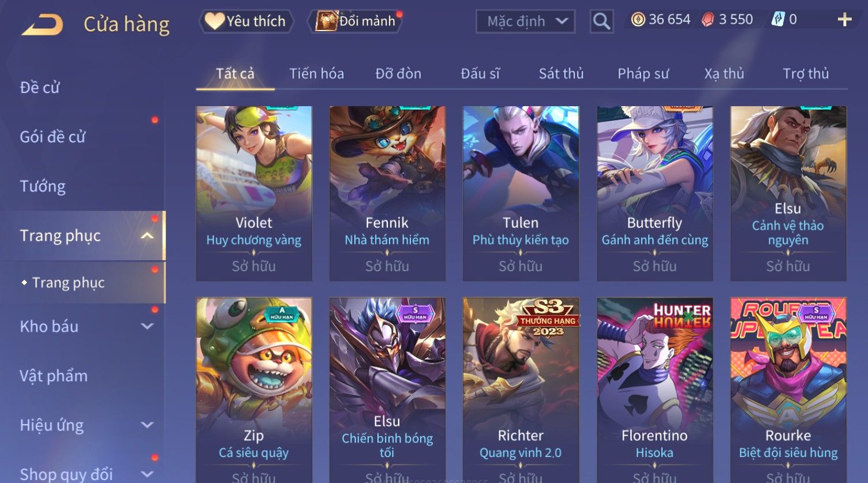Collapse the Trang phục menu chevron
The image size is (868, 483).
(x=147, y=235)
